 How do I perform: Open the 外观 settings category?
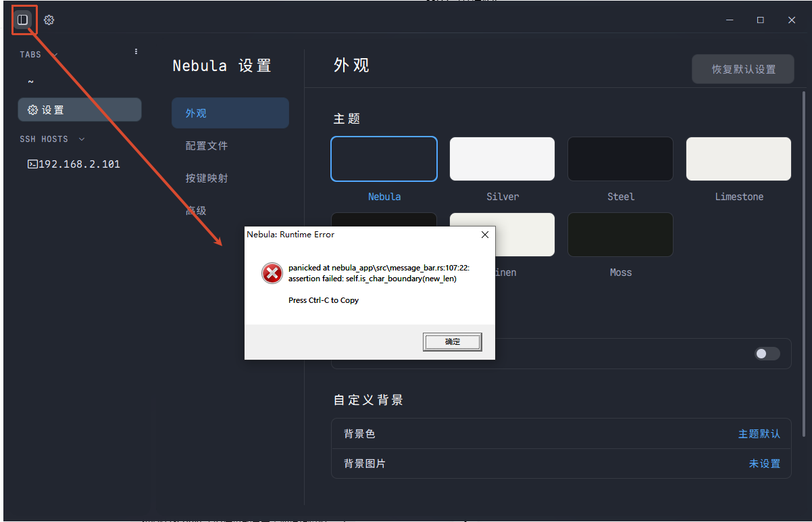[230, 113]
